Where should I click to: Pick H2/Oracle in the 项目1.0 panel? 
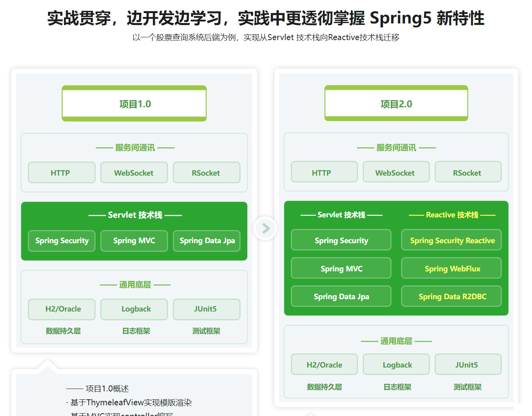pos(62,309)
